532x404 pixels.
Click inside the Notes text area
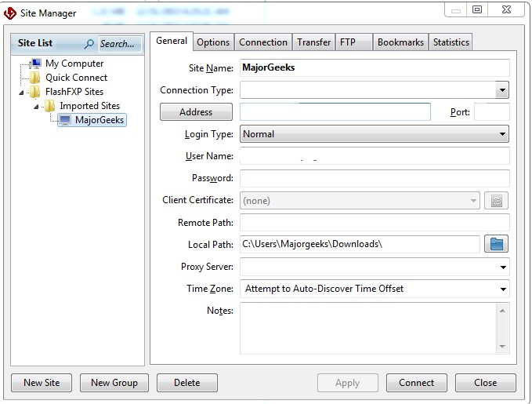point(368,329)
